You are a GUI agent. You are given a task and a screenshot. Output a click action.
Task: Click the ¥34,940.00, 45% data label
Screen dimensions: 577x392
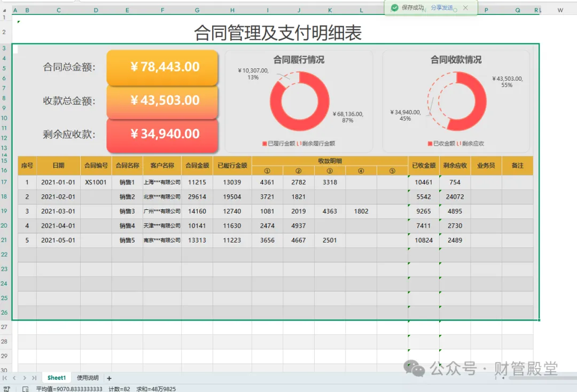point(405,115)
